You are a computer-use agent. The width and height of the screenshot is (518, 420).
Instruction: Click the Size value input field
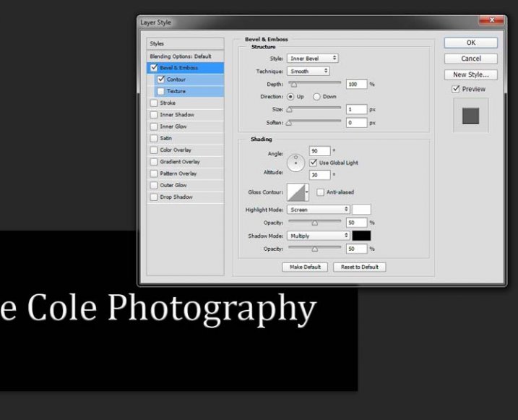[356, 109]
